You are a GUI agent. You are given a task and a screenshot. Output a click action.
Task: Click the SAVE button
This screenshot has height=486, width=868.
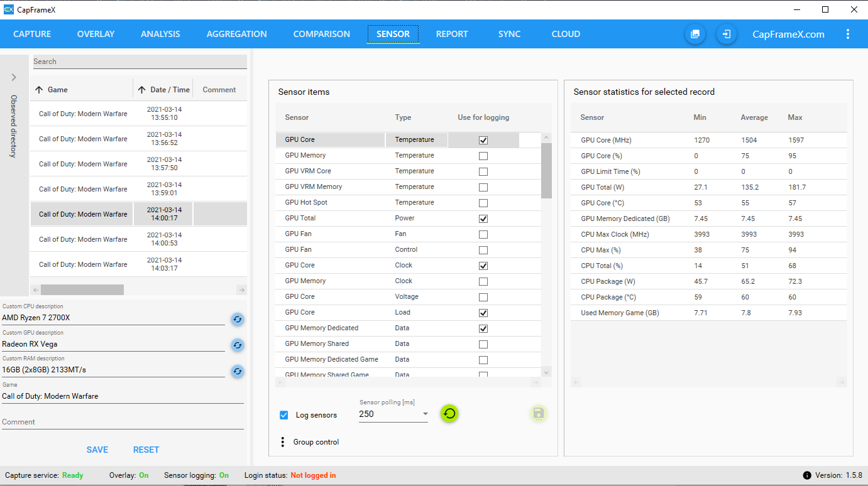97,450
